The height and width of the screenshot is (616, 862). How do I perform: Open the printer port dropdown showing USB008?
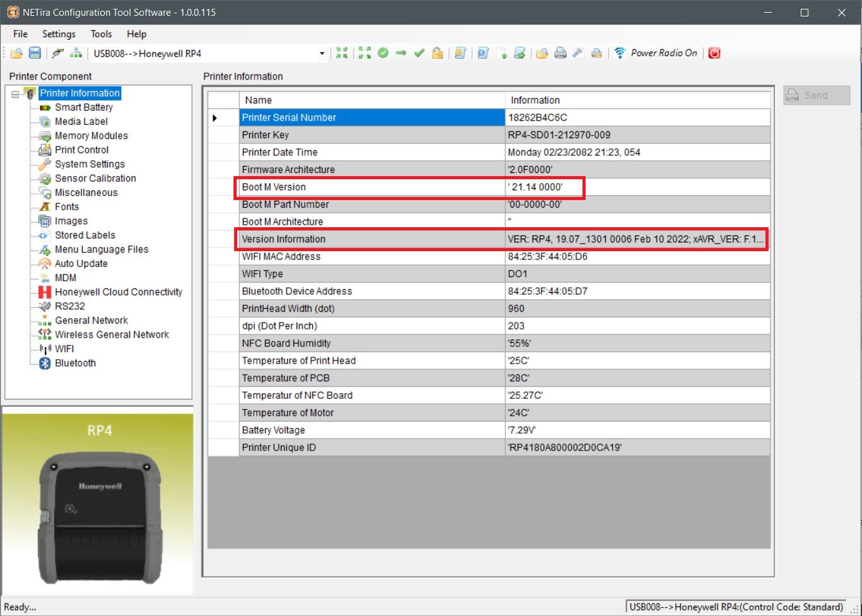click(x=321, y=53)
